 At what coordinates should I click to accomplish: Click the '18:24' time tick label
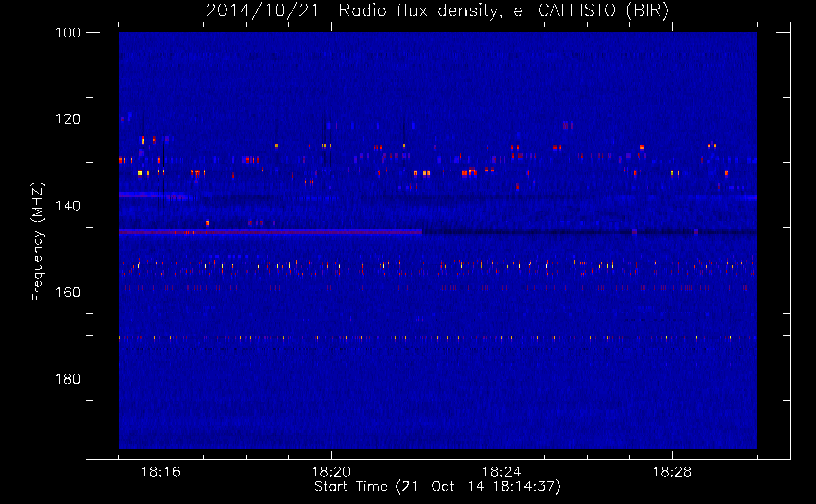[502, 472]
